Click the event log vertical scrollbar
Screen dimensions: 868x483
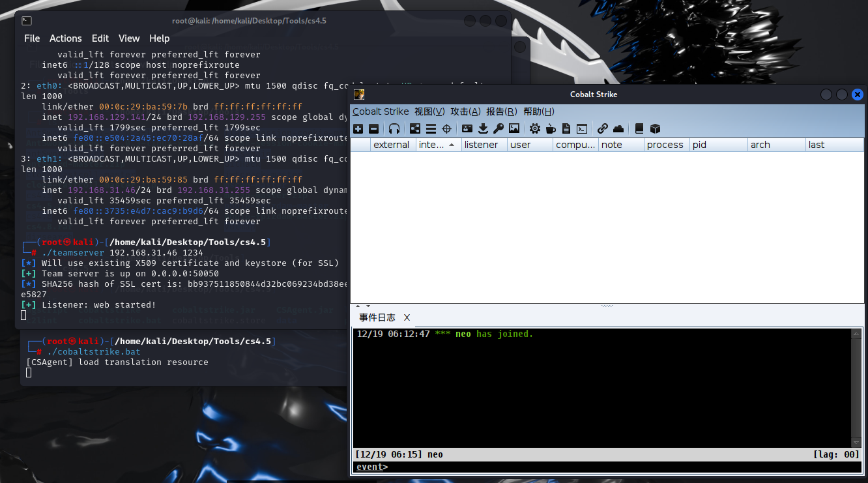pos(856,388)
